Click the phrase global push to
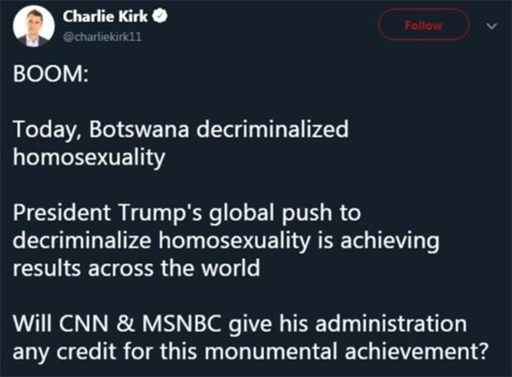The height and width of the screenshot is (377, 512). [285, 214]
